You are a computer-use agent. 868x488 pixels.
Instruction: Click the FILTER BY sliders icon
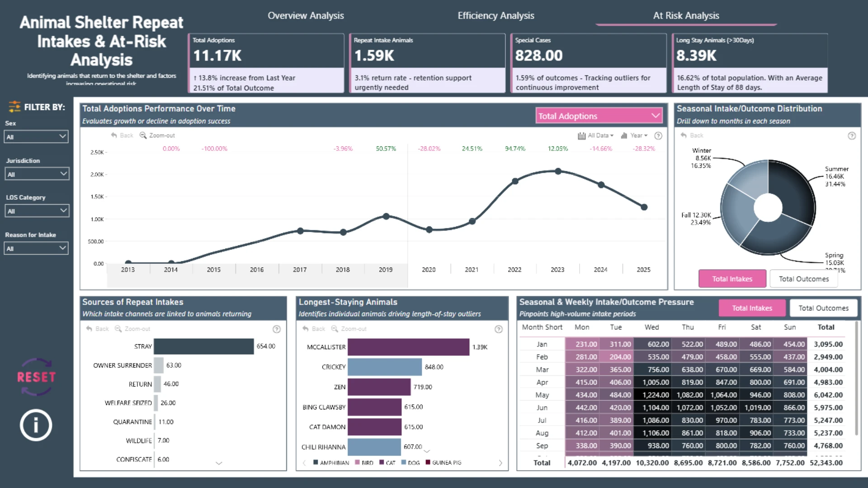tap(14, 107)
